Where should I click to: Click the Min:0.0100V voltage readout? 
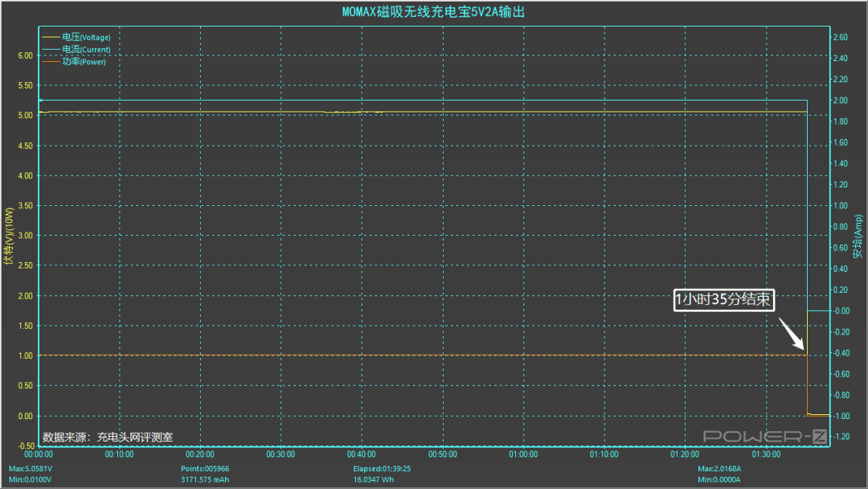[x=30, y=479]
